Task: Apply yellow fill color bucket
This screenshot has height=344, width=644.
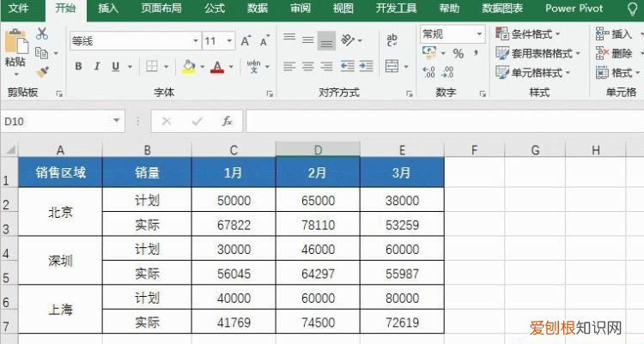Action: coord(189,67)
